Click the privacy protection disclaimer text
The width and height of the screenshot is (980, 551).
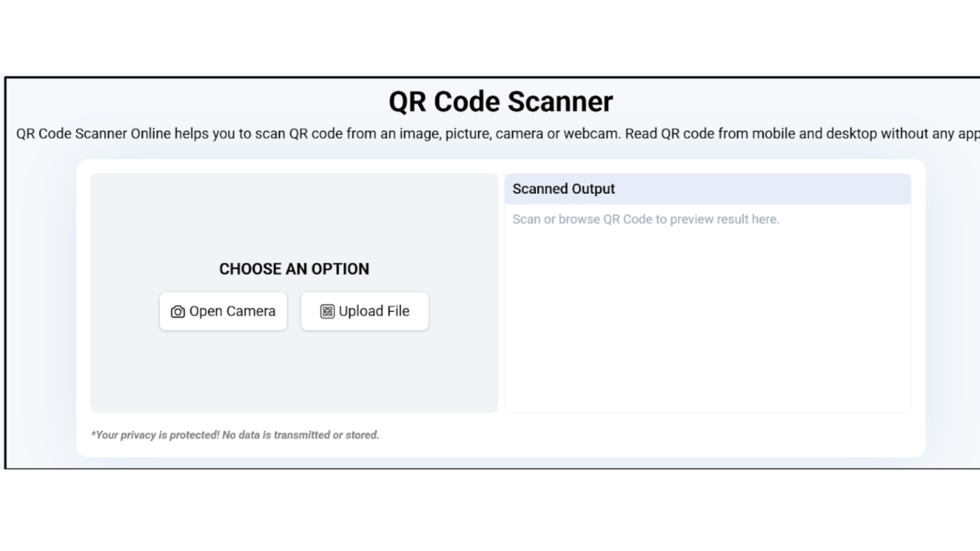pos(235,435)
